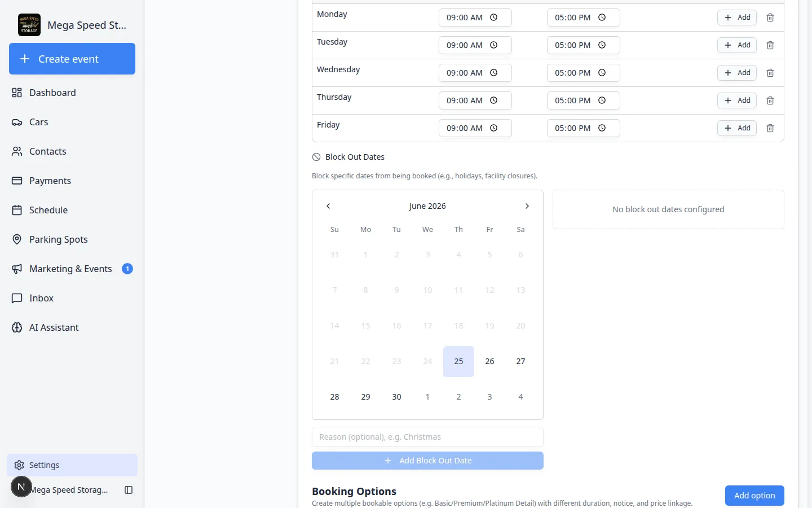This screenshot has width=812, height=508.
Task: Click Marketing & Events notification badge
Action: (127, 269)
